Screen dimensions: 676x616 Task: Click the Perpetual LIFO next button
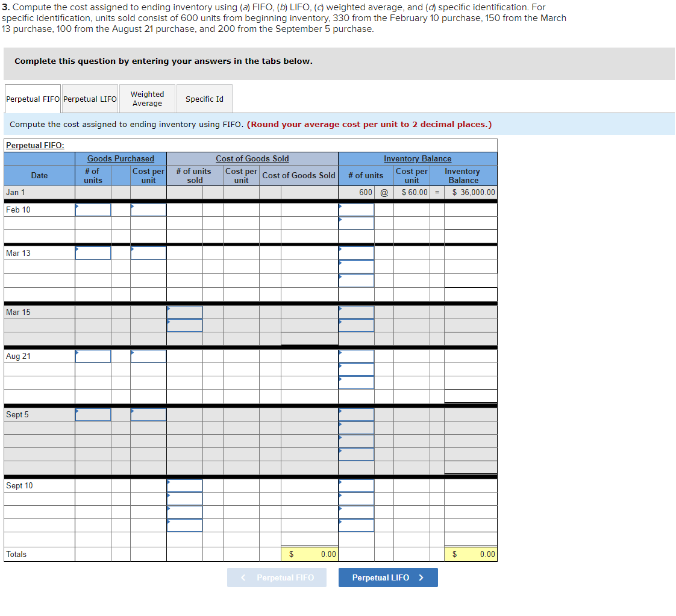[388, 577]
